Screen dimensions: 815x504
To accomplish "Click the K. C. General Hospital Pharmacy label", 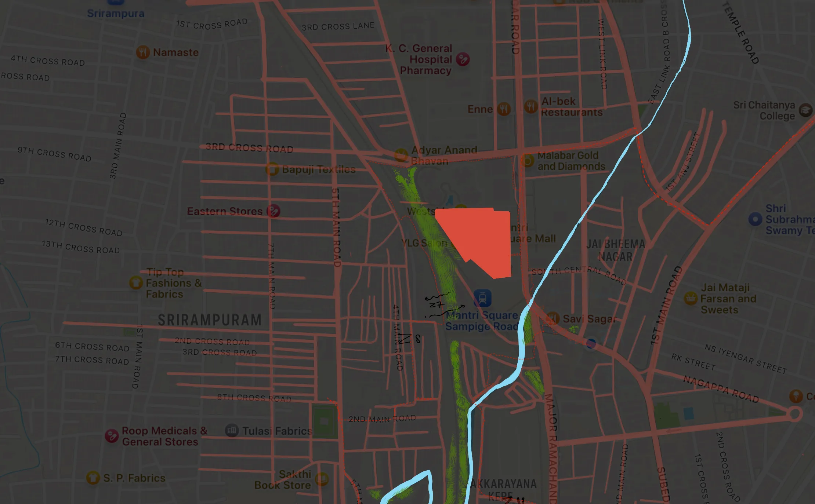I will tap(419, 59).
